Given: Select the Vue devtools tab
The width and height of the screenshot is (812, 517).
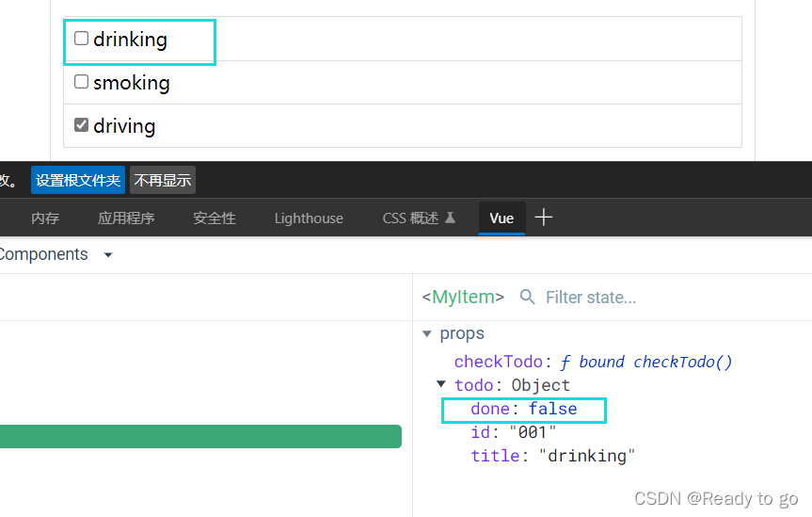Looking at the screenshot, I should 502,218.
